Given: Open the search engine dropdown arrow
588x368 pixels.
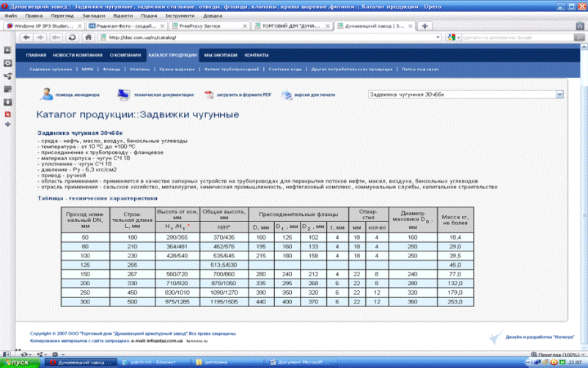Looking at the screenshot, I should tap(457, 37).
